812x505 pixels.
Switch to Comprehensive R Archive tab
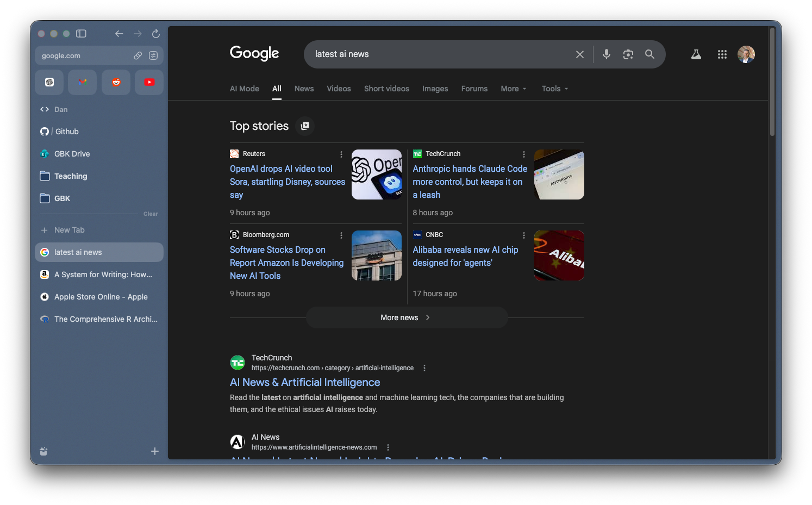click(99, 319)
